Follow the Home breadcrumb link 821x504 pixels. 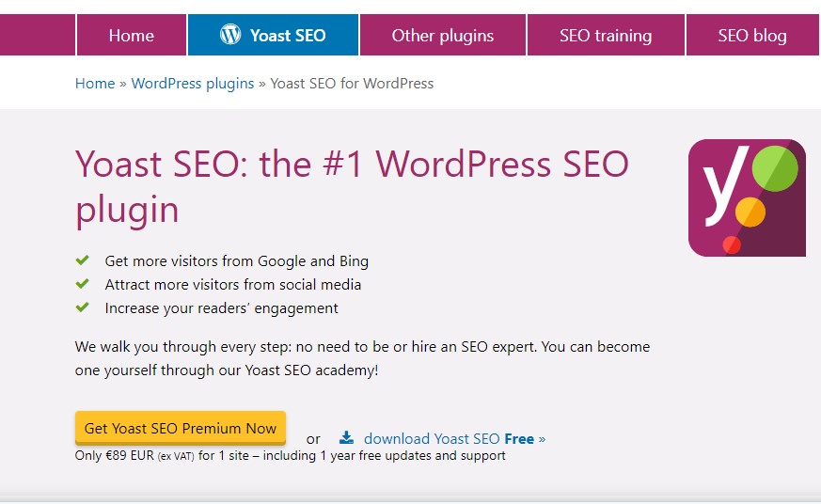[x=95, y=83]
